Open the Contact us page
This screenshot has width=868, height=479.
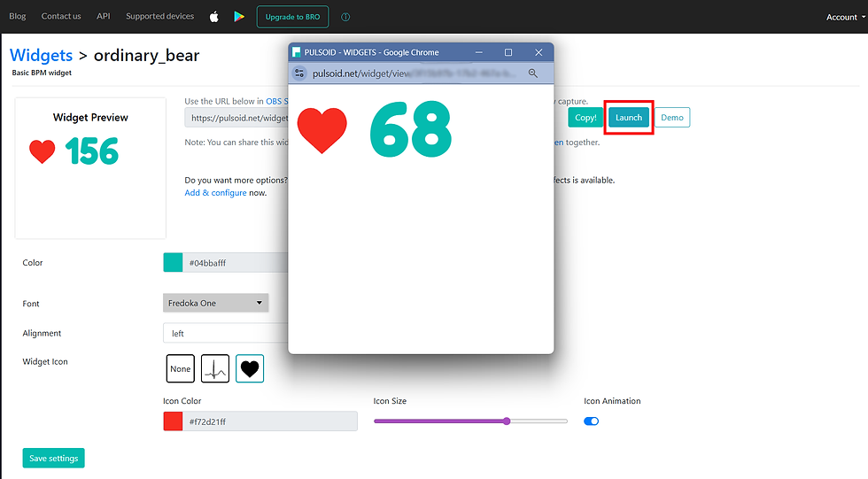[x=61, y=16]
